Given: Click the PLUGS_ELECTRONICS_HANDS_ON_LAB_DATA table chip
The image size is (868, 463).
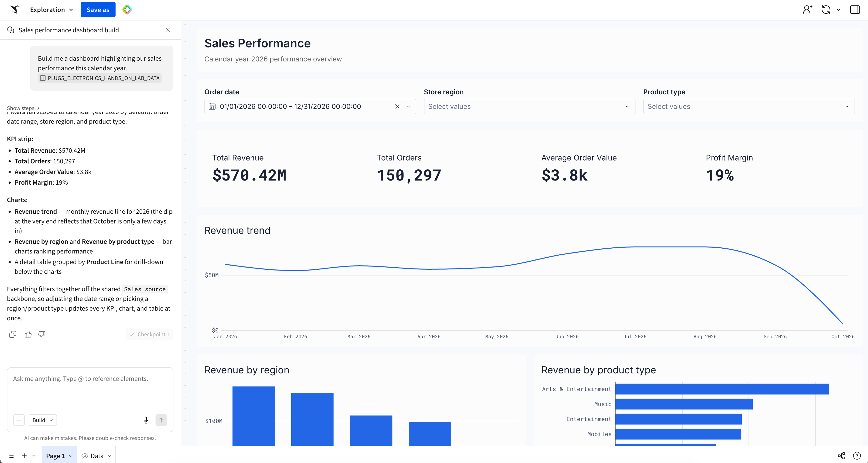Looking at the screenshot, I should point(100,78).
